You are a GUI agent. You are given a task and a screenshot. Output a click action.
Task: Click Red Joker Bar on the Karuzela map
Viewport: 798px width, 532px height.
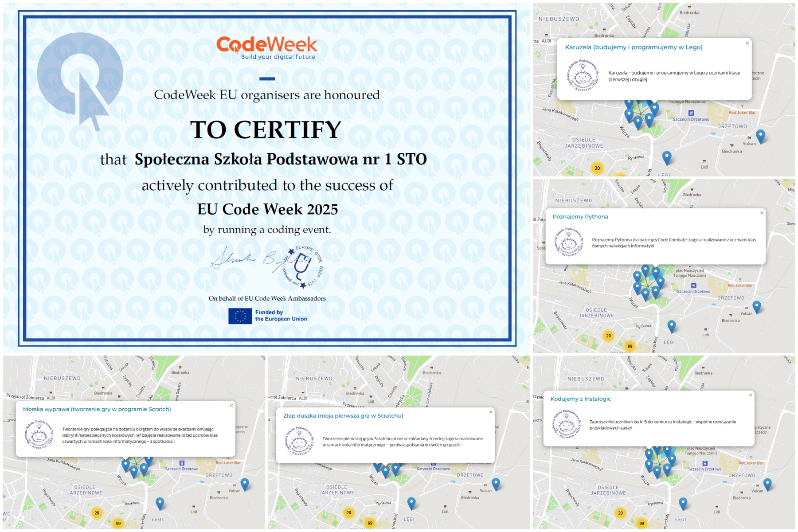pos(742,113)
